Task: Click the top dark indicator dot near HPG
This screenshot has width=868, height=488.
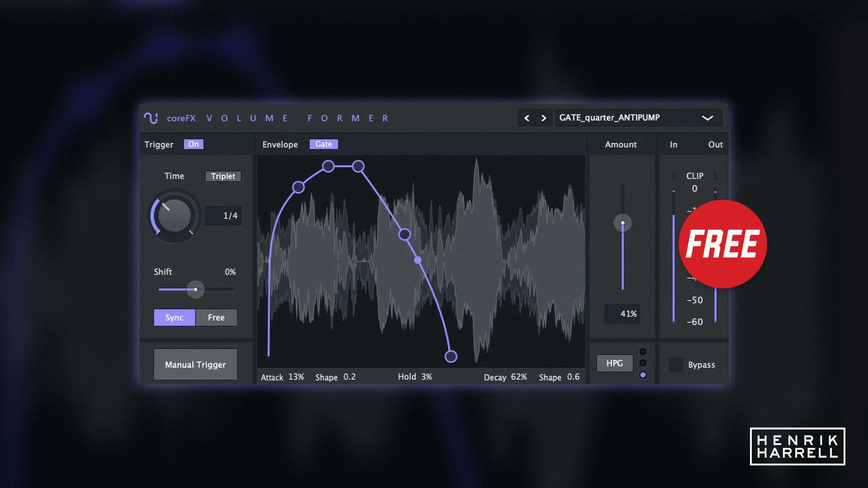Action: pos(643,350)
